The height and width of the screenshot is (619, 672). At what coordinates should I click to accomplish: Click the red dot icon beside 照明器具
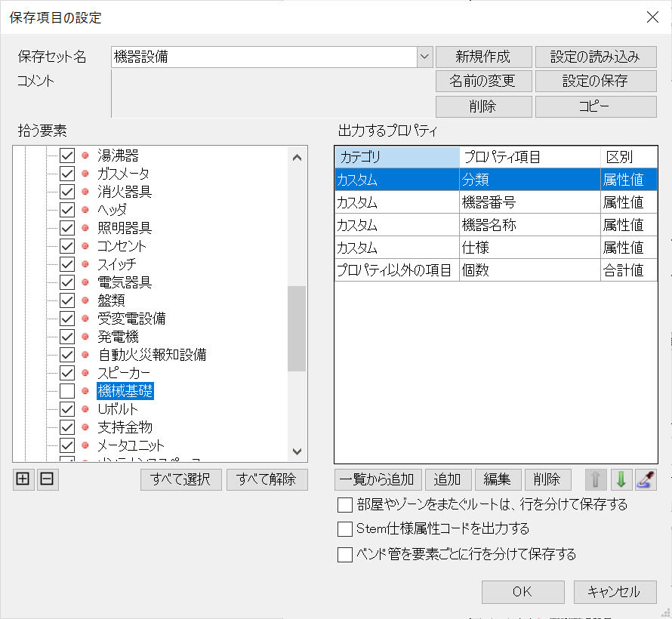tap(85, 228)
